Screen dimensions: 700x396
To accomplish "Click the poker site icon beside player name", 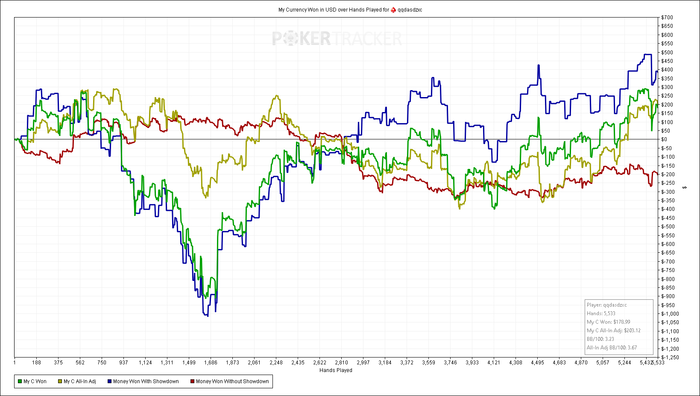I will [393, 9].
